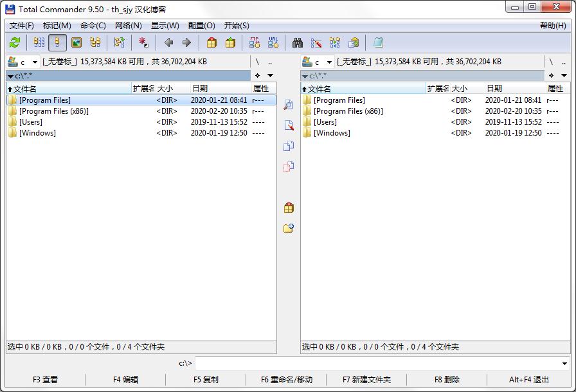Open the 网络(N) menu
Screen dimensions: 576x392
[128, 25]
